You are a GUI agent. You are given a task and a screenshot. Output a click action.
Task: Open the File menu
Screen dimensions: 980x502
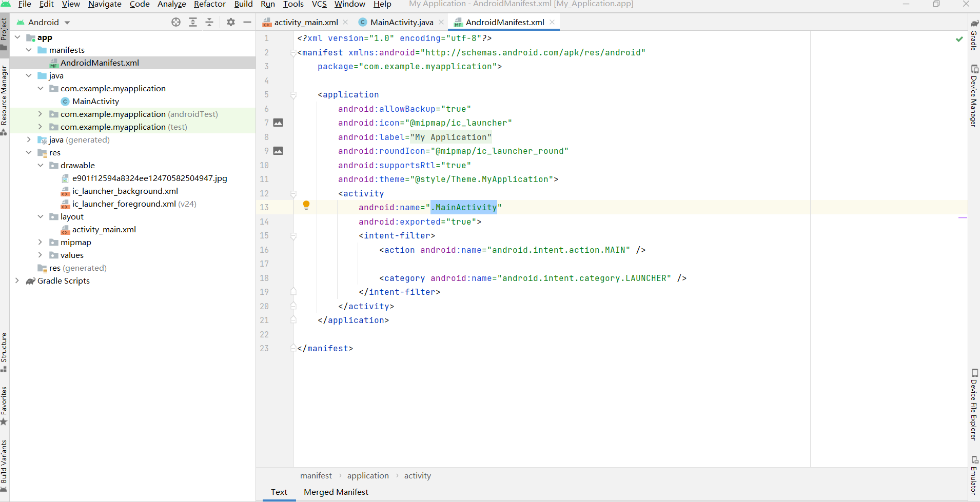pos(25,4)
